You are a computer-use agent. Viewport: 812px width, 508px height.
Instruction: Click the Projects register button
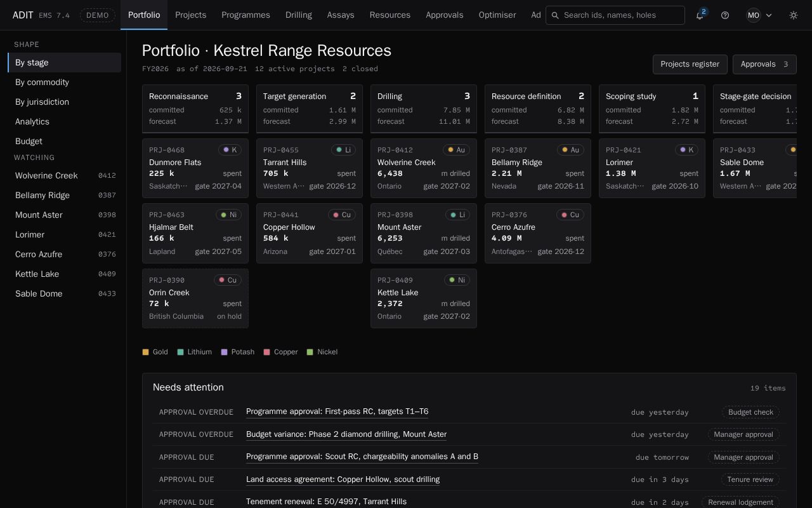click(690, 64)
